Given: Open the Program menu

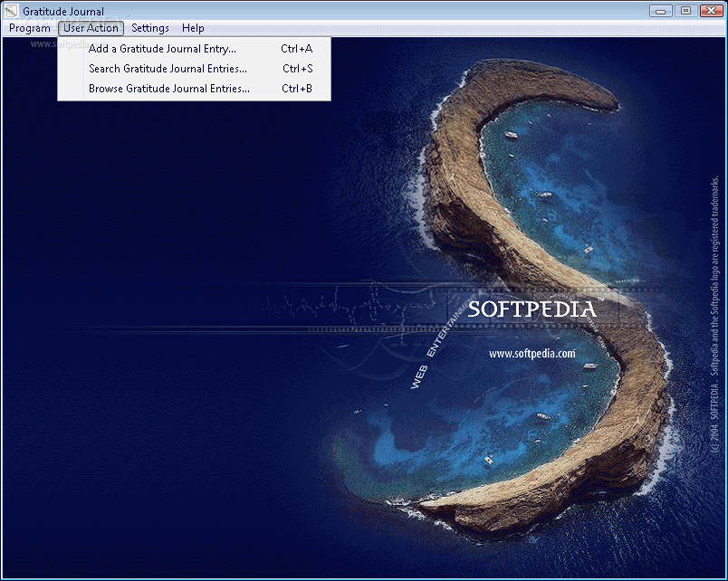Looking at the screenshot, I should point(30,28).
